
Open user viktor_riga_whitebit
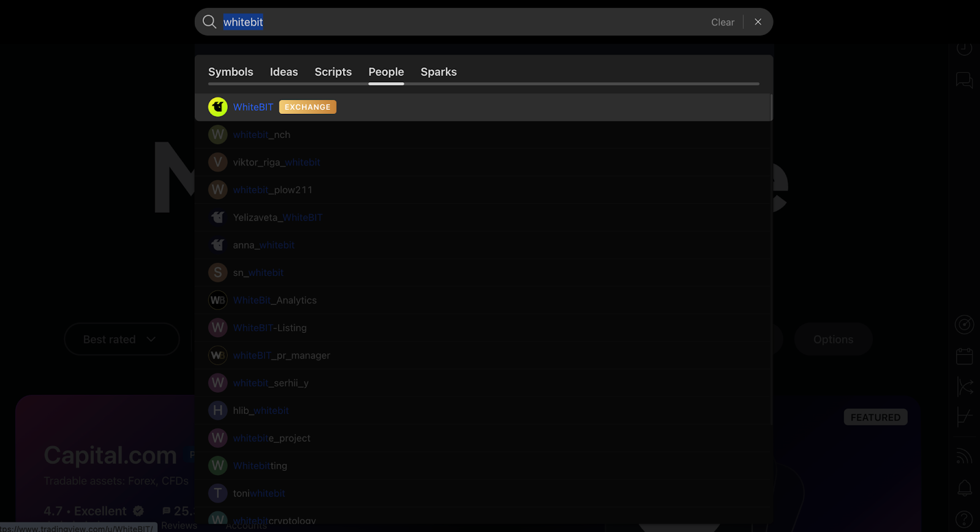click(483, 162)
